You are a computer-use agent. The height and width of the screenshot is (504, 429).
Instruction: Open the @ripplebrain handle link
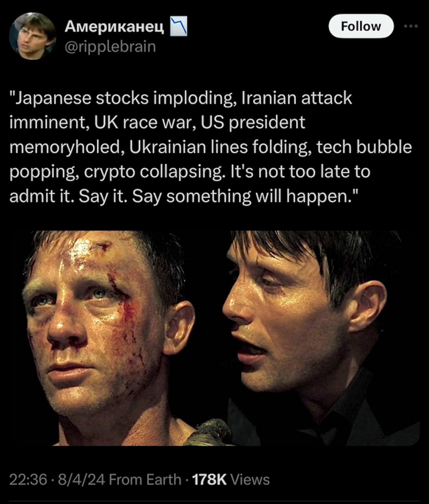pos(110,46)
